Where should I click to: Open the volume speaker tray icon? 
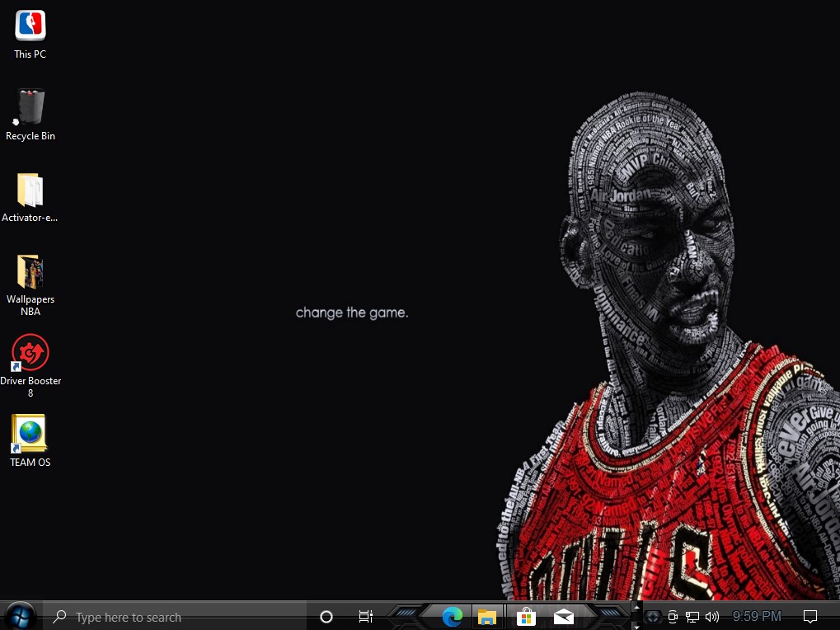(x=712, y=617)
